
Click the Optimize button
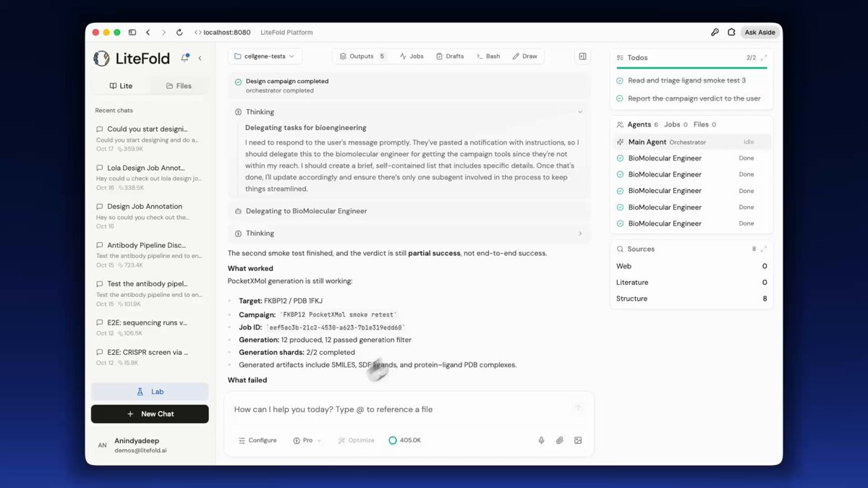357,440
